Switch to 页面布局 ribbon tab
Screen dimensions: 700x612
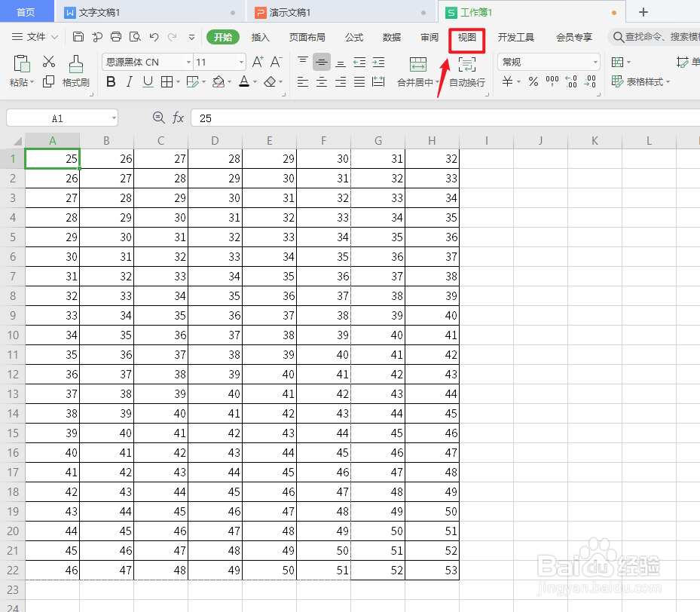[x=307, y=37]
